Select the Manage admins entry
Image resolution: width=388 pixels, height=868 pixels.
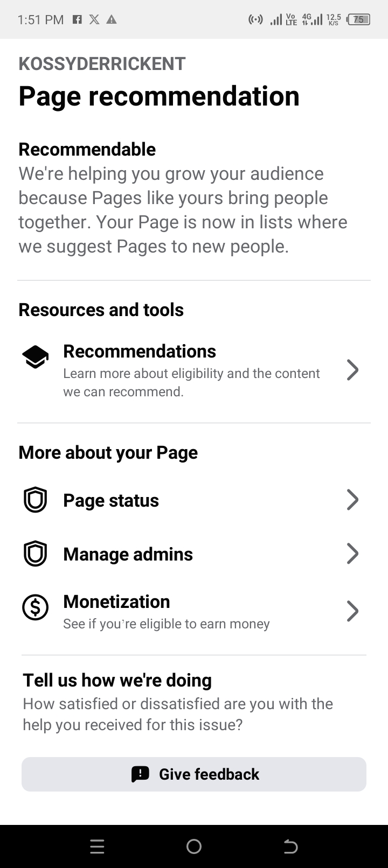click(128, 555)
